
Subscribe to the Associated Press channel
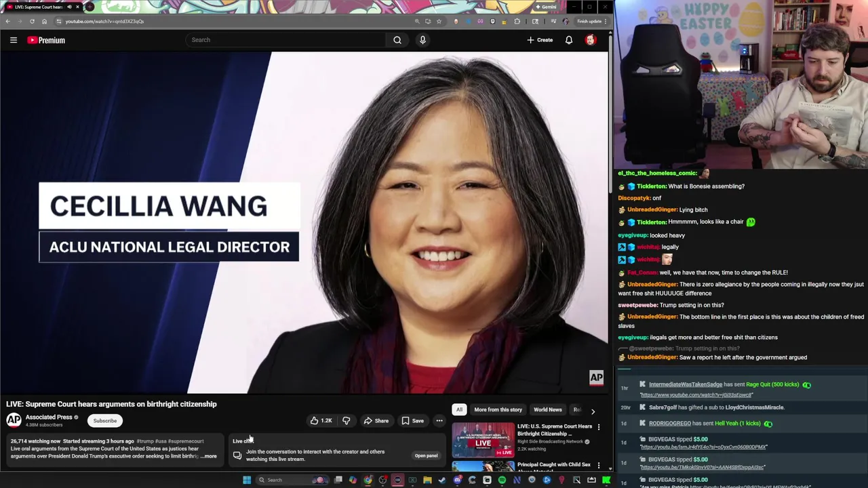click(105, 421)
